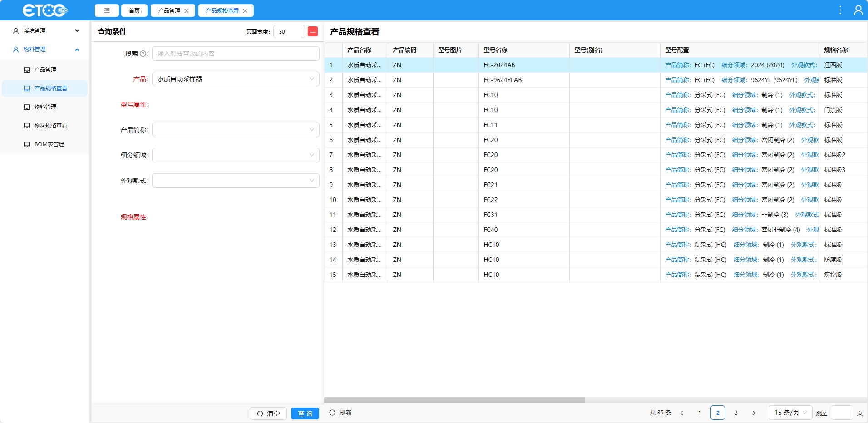The width and height of the screenshot is (868, 423).
Task: Open 产品规格查看 in the sidebar
Action: (45, 89)
